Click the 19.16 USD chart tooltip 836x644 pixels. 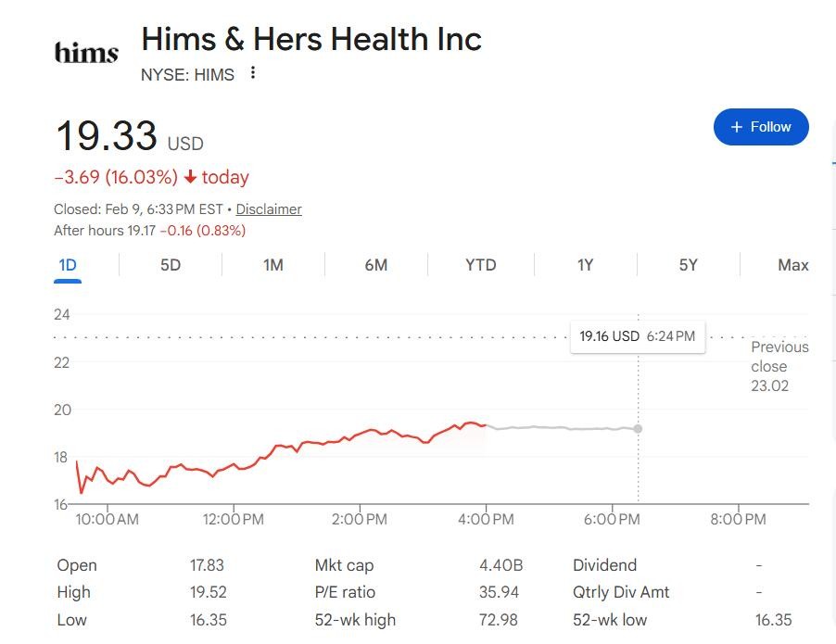tap(637, 336)
